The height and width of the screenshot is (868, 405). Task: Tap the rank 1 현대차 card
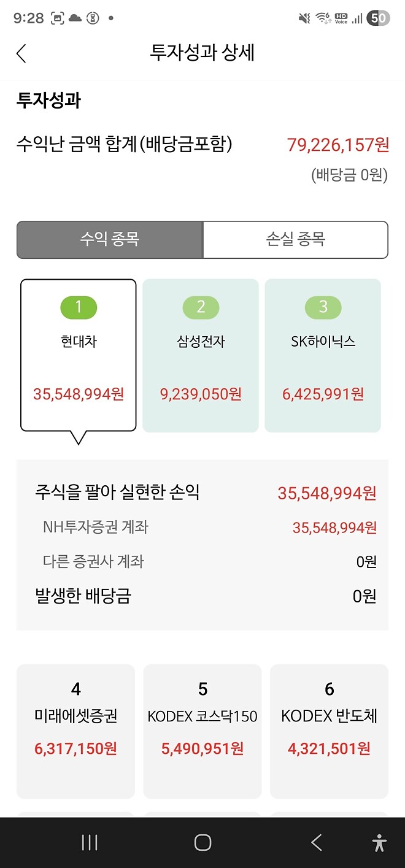click(x=78, y=353)
